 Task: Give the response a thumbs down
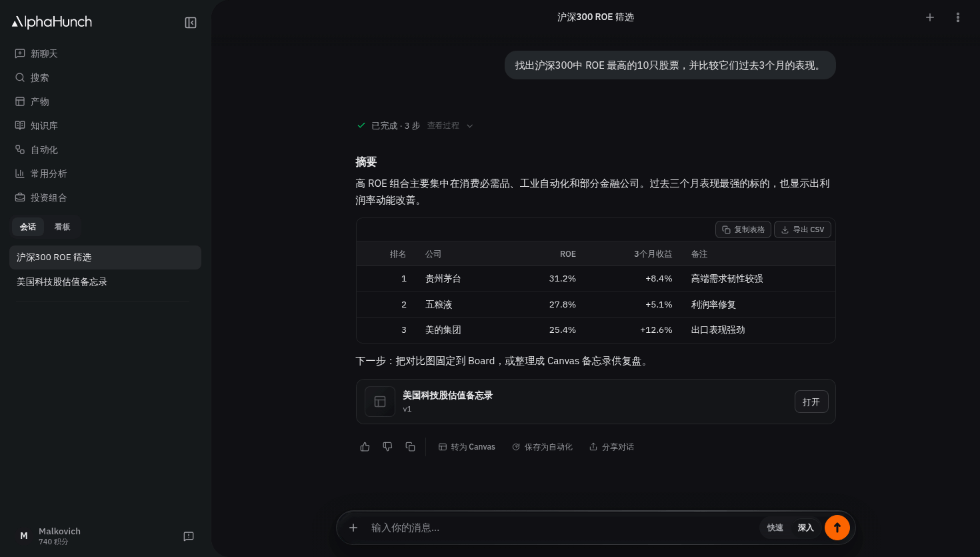(387, 447)
